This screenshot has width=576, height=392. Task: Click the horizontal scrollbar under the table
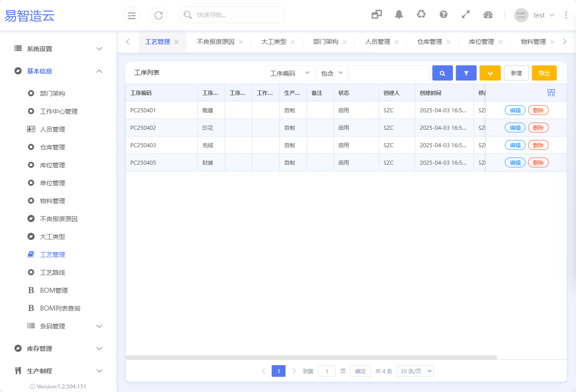click(311, 357)
